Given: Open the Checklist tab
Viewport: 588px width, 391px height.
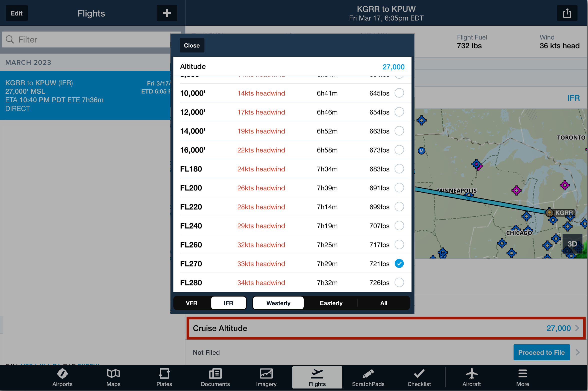Looking at the screenshot, I should point(419,377).
